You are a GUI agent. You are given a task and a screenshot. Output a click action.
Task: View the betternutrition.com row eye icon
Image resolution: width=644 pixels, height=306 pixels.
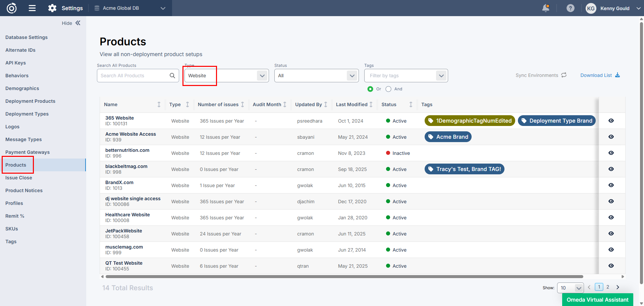[611, 153]
